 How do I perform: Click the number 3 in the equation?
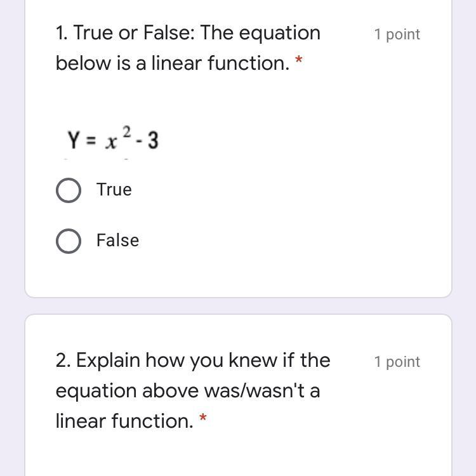[x=153, y=141]
